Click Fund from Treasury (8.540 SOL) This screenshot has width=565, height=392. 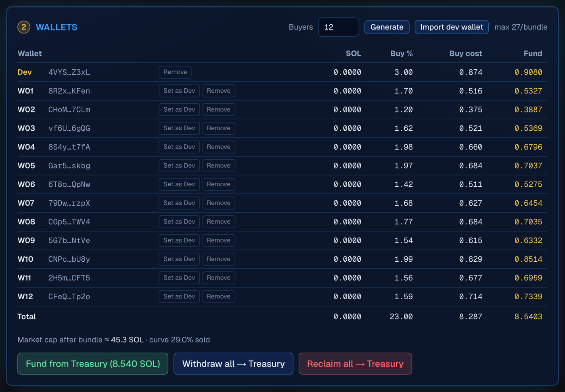pos(93,364)
